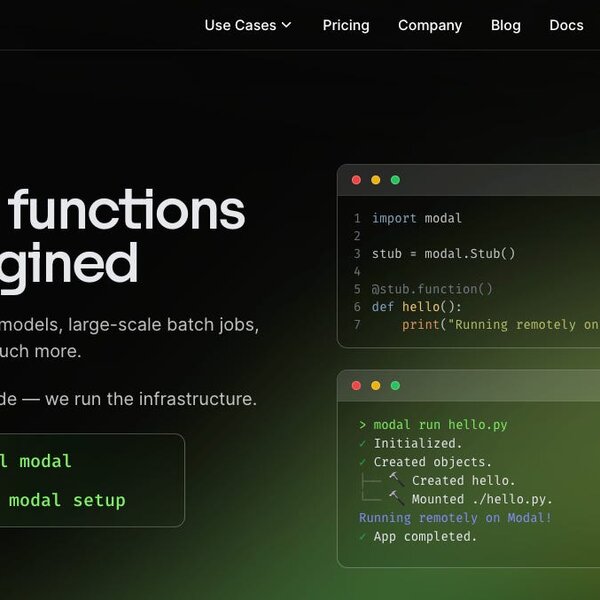The image size is (600, 600).
Task: Click hammer icon beside 'Mounted ./hello.py.'
Action: tap(396, 498)
